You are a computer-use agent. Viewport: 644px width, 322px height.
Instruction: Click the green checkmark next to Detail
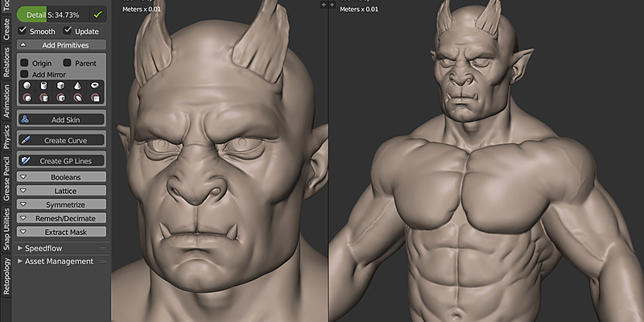tap(97, 14)
